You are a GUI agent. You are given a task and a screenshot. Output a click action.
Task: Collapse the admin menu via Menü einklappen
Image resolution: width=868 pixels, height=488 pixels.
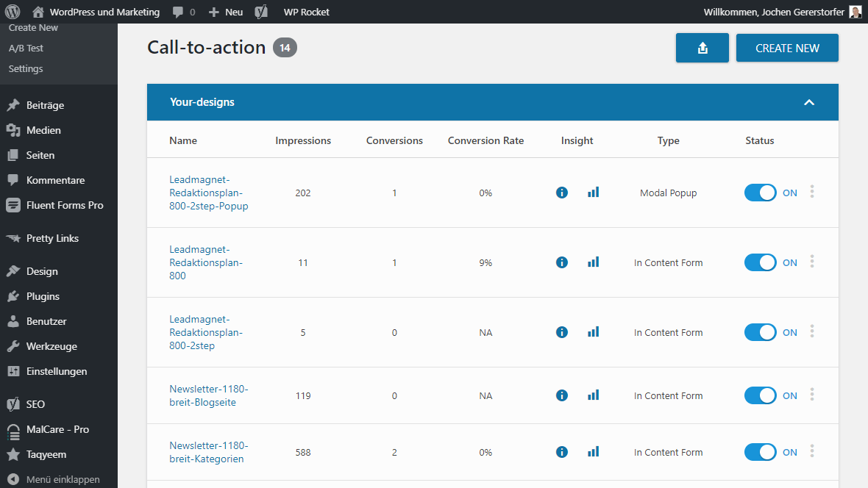(x=57, y=479)
